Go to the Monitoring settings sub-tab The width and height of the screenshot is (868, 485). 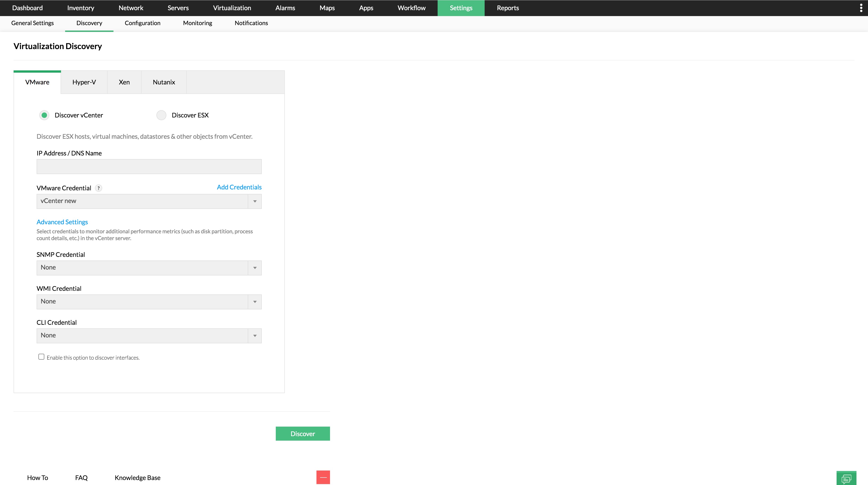[198, 23]
